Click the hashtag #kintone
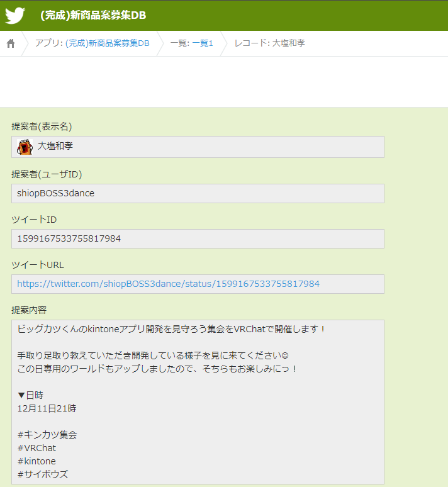Screen dimensions: 448x487 point(36,461)
